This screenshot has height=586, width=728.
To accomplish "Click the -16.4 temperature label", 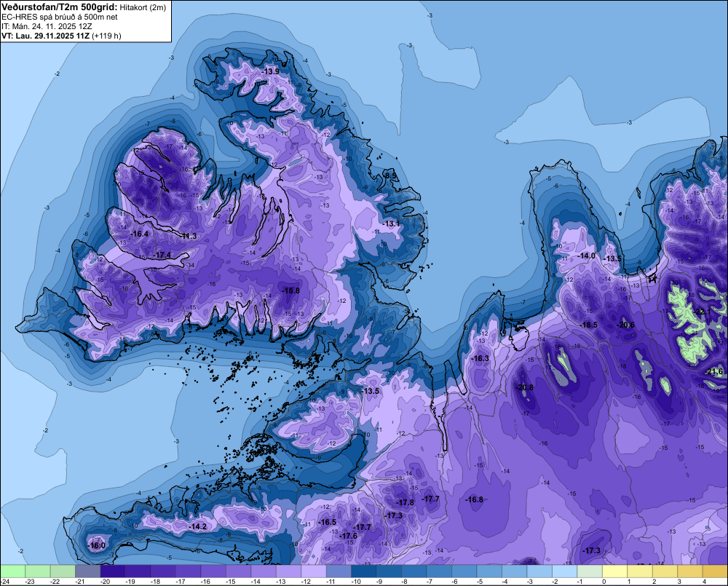I will pyautogui.click(x=140, y=234).
